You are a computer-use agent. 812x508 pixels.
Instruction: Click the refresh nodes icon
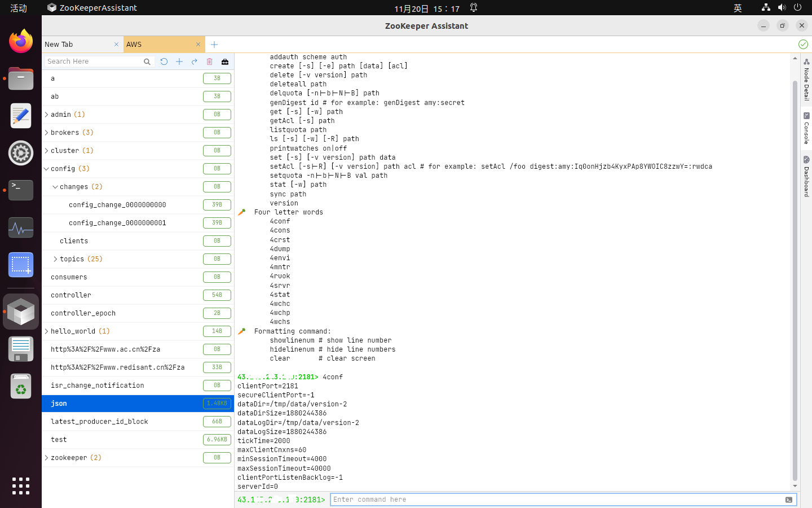(x=164, y=62)
